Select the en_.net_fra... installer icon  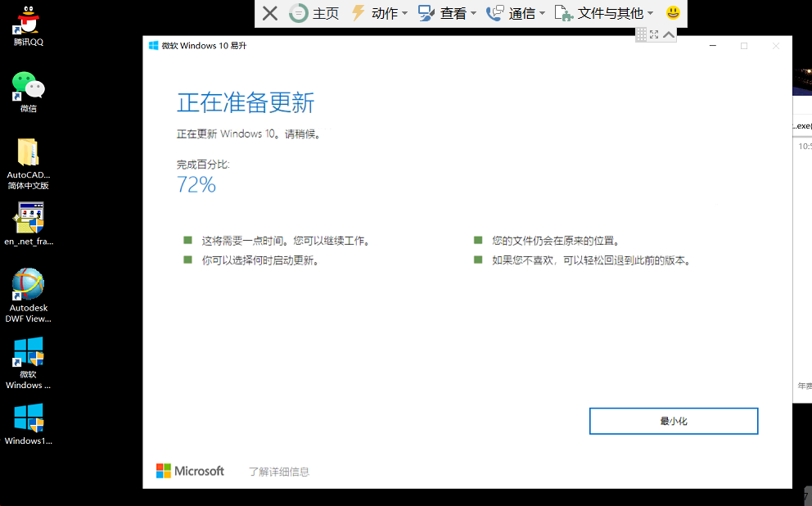(x=29, y=224)
